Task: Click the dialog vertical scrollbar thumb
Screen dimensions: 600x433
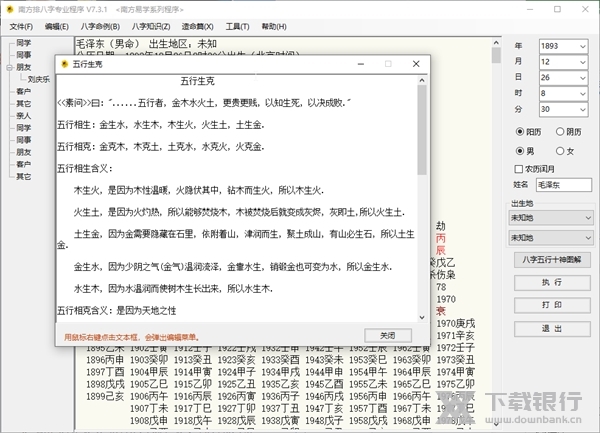Action: coord(422,130)
